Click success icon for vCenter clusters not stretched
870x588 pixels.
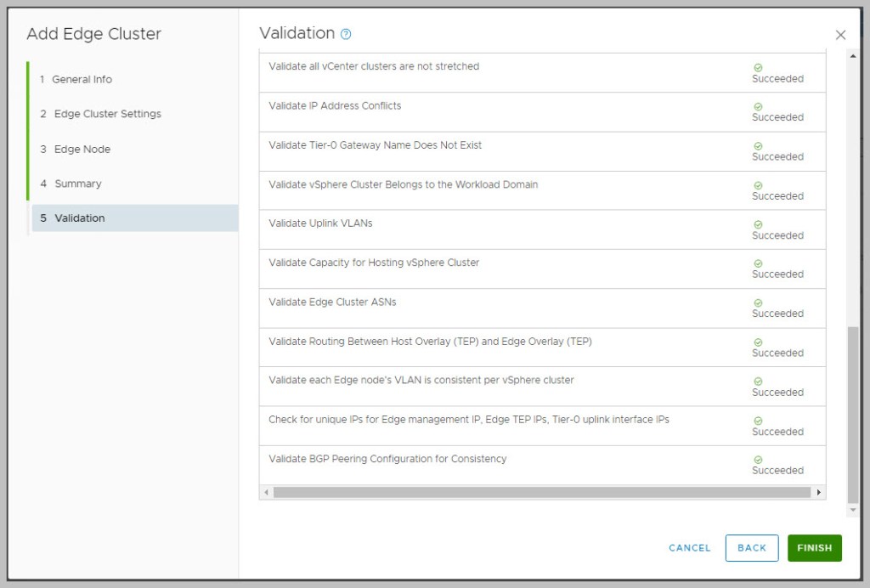click(758, 67)
